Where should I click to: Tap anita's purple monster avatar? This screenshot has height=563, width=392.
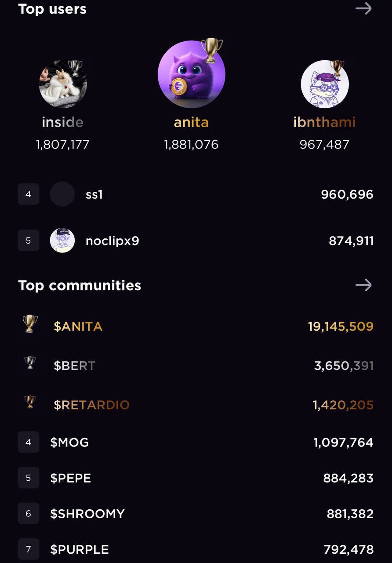tap(191, 75)
